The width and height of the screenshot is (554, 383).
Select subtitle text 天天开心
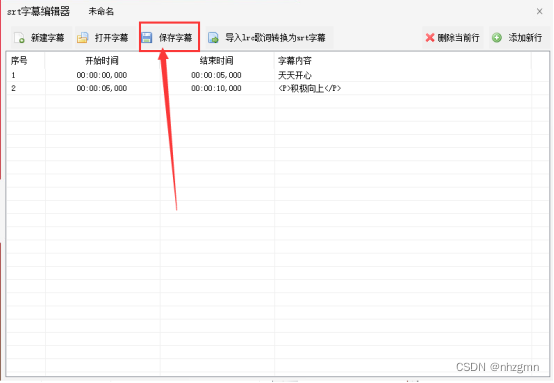pyautogui.click(x=295, y=75)
